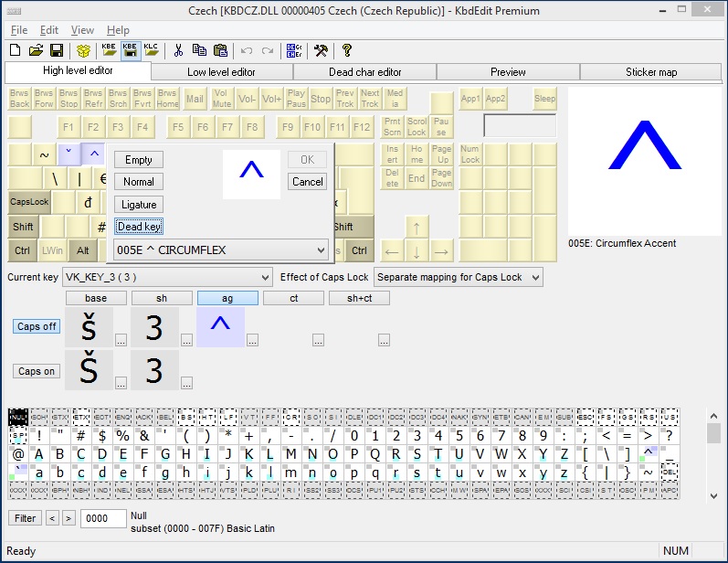Click the Cut scissors icon
The height and width of the screenshot is (563, 728).
179,50
